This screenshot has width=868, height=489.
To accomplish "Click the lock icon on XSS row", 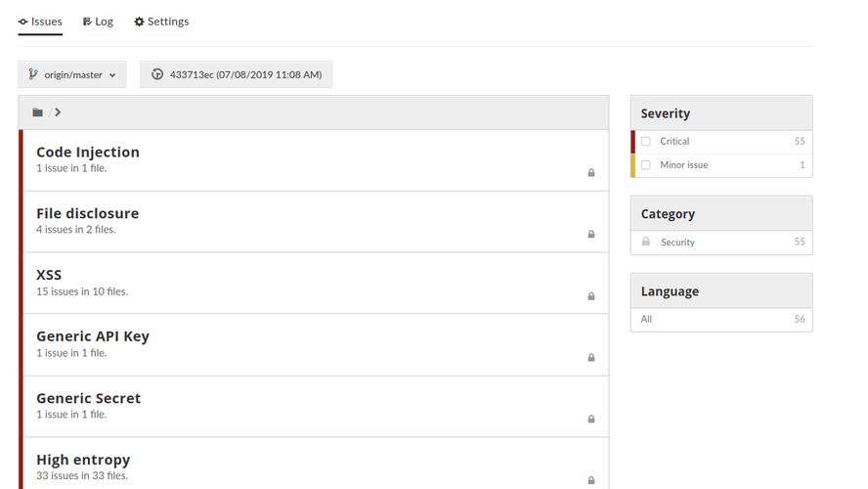I will pyautogui.click(x=590, y=295).
